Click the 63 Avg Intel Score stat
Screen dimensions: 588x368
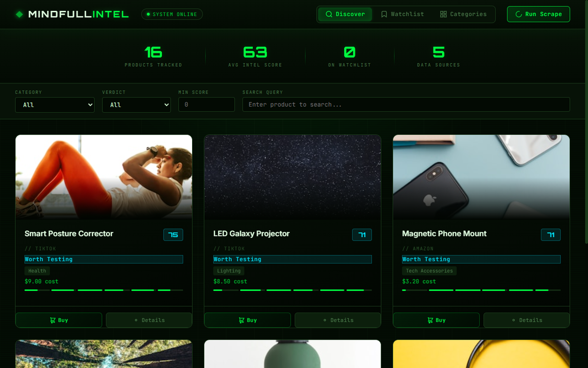tap(255, 56)
